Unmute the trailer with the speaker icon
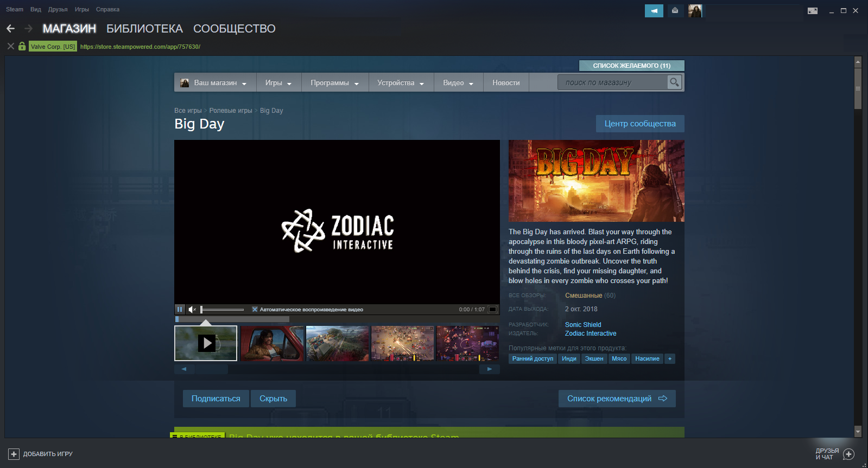 [x=192, y=310]
